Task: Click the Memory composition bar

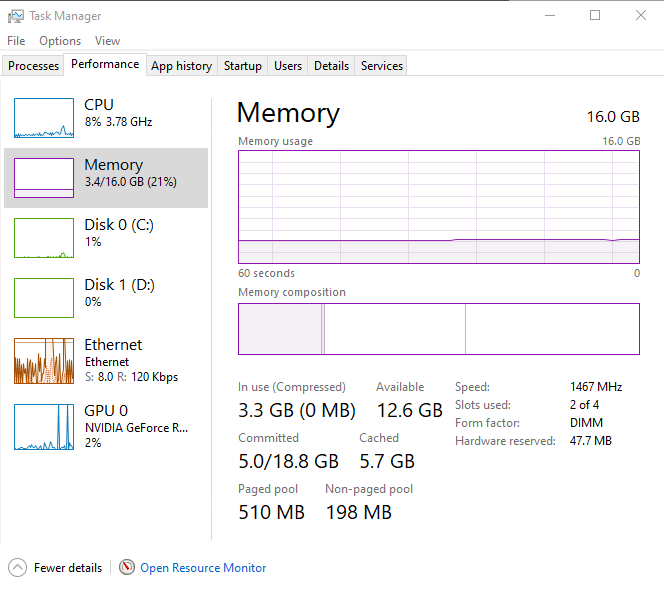Action: coord(438,329)
